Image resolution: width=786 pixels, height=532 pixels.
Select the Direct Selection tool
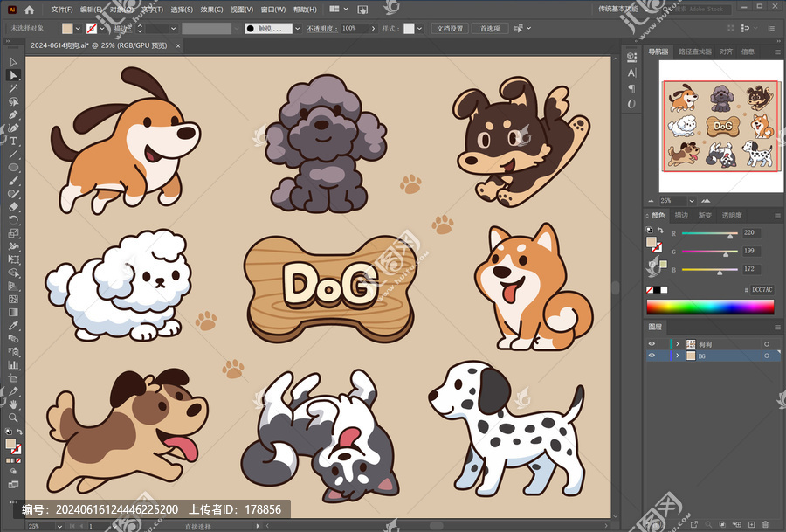point(13,75)
